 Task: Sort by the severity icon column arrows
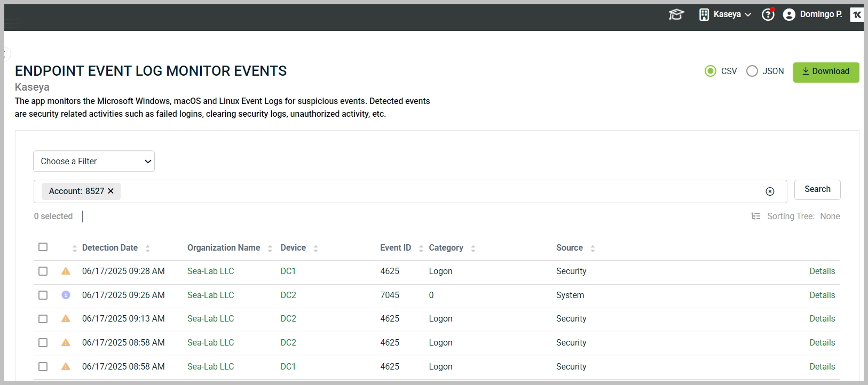coord(75,248)
